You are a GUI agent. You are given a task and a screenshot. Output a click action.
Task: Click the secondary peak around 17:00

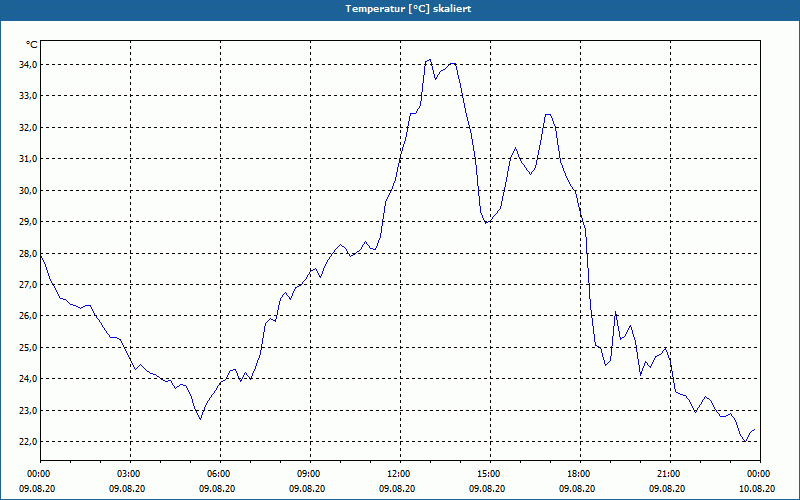548,114
